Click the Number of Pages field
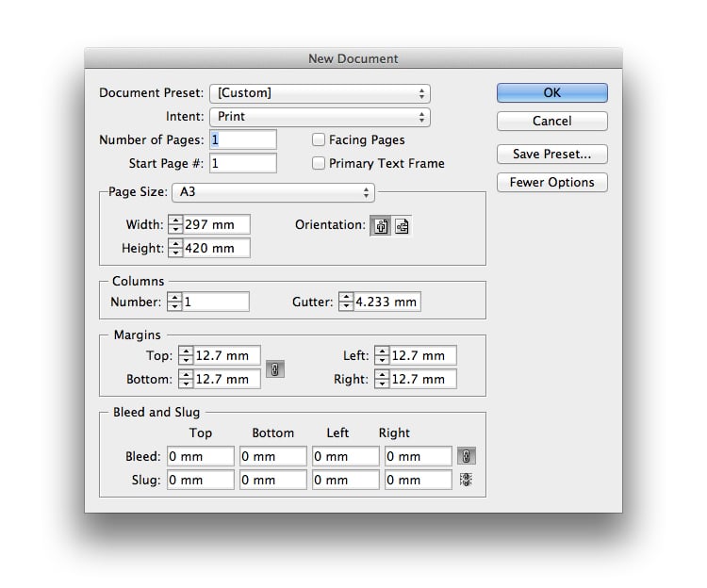This screenshot has width=707, height=588. coord(243,139)
